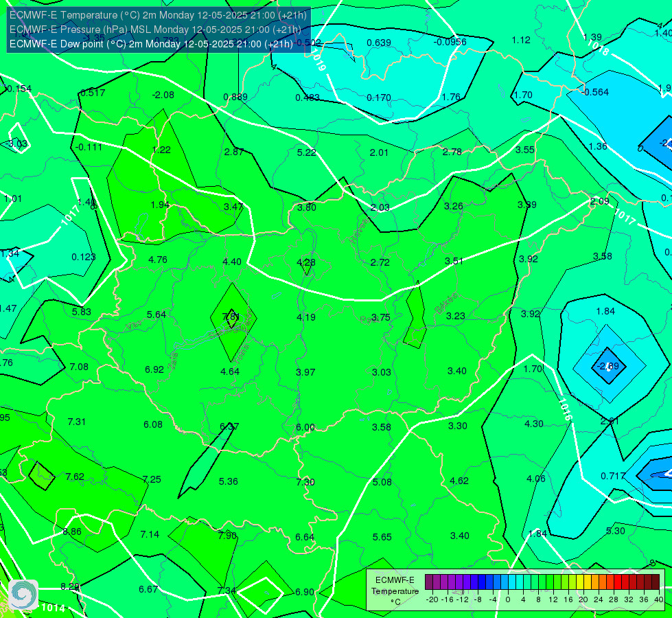
Task: Click the 4.64 grid value
Action: pos(230,371)
